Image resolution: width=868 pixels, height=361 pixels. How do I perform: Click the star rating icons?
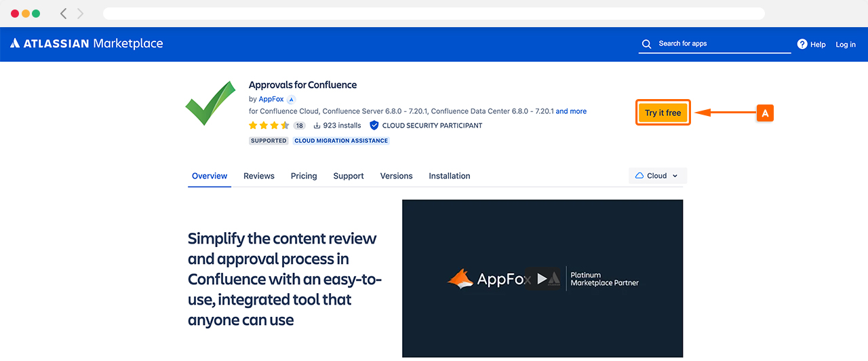(x=269, y=126)
